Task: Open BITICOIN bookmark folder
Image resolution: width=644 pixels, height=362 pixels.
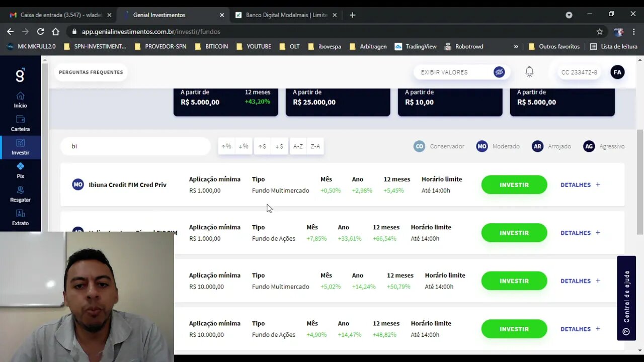Action: [x=211, y=46]
